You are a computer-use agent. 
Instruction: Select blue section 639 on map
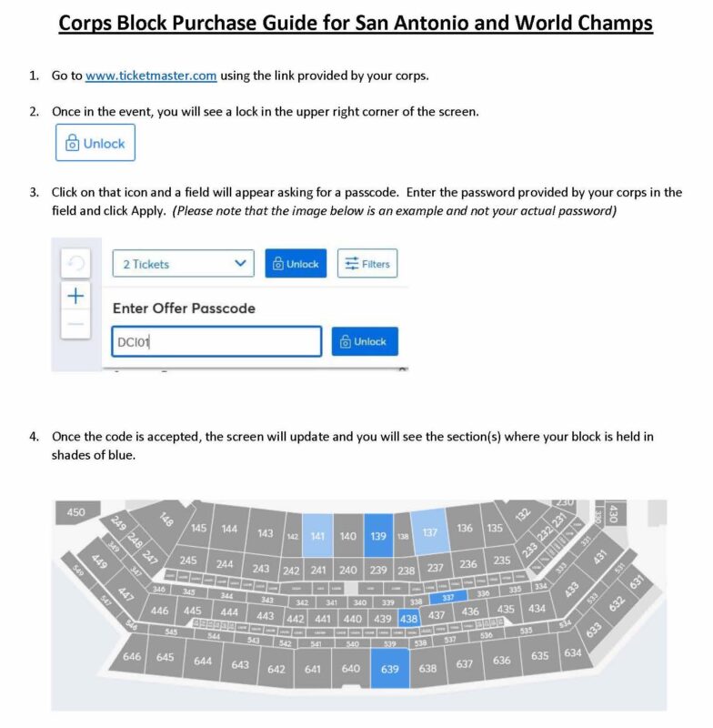(389, 668)
